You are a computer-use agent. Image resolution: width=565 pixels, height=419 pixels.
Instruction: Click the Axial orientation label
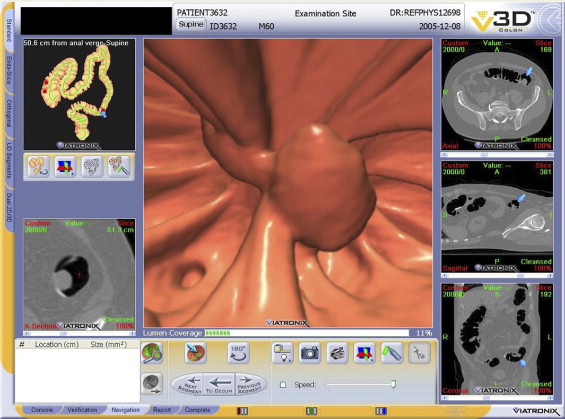[450, 146]
